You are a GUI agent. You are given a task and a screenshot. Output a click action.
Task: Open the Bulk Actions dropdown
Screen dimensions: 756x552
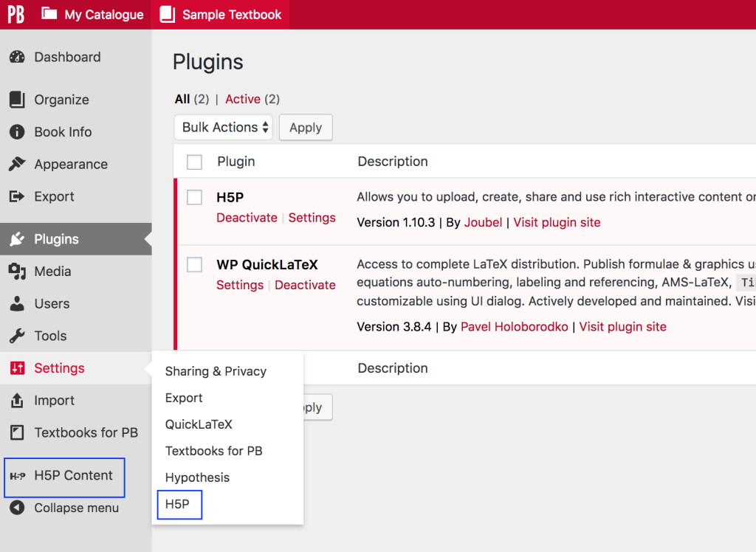click(x=224, y=128)
